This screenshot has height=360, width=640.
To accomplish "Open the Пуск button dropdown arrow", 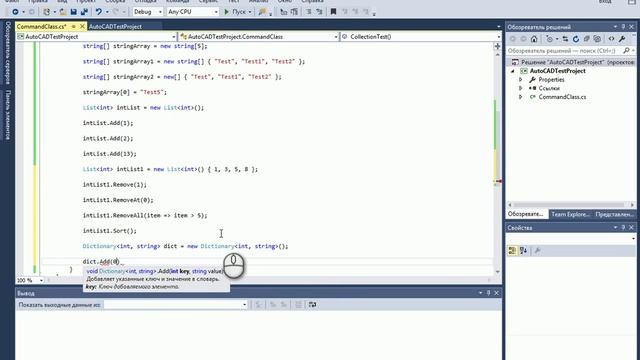I will point(250,12).
